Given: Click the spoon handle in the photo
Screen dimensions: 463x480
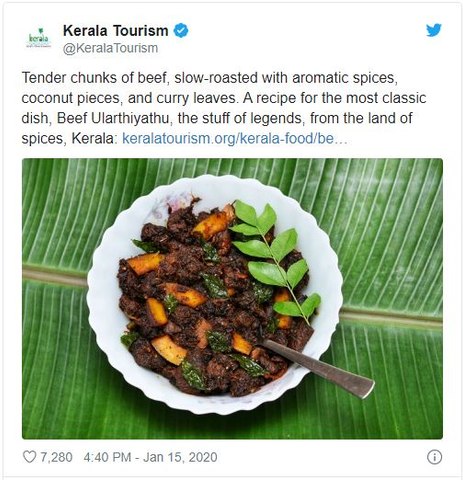Looking at the screenshot, I should 318,368.
